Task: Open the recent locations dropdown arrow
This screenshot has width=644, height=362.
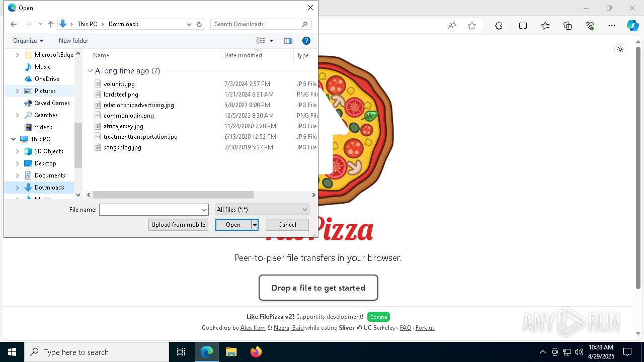Action: pos(40,24)
